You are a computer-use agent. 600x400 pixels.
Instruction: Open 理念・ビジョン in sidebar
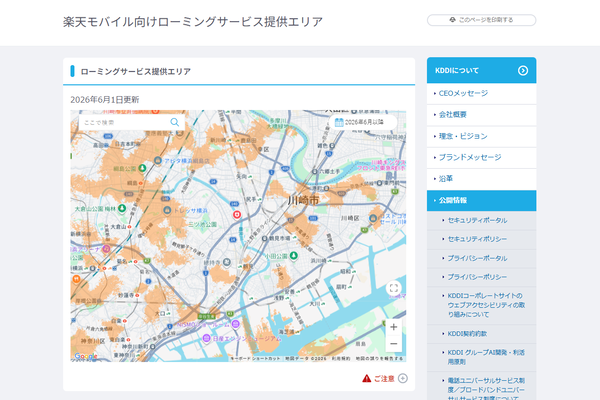pos(481,136)
